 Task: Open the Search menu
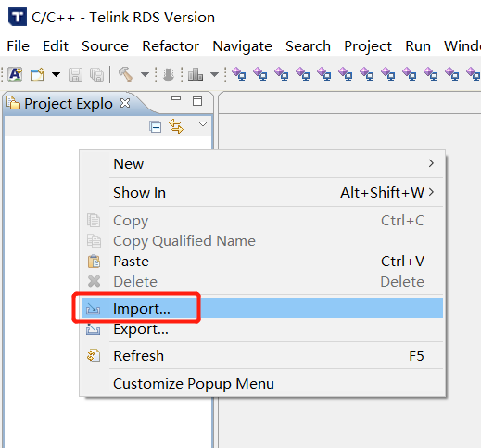click(308, 46)
